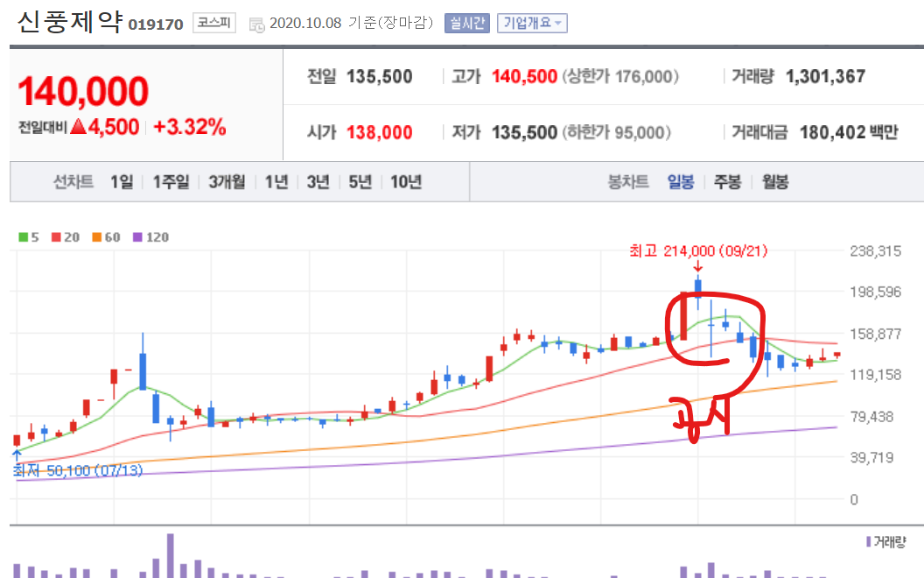Click the 39,719 axis label
Viewport: 924px width, 578px height.
pos(872,458)
